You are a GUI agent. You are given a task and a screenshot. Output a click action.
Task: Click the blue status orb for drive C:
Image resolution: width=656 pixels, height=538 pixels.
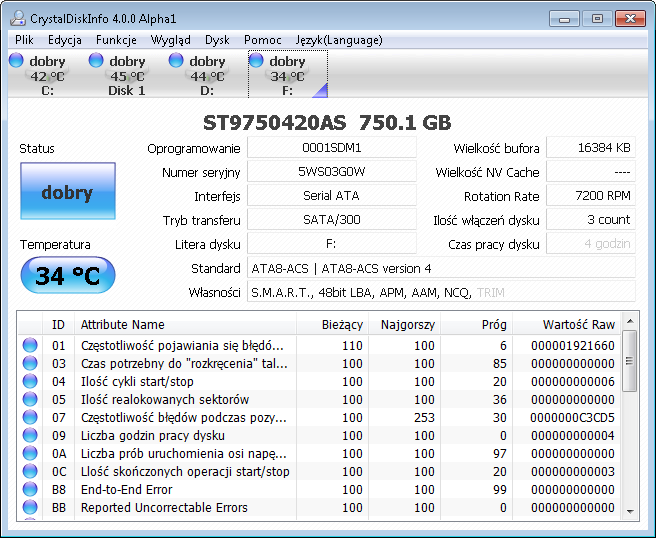click(16, 60)
